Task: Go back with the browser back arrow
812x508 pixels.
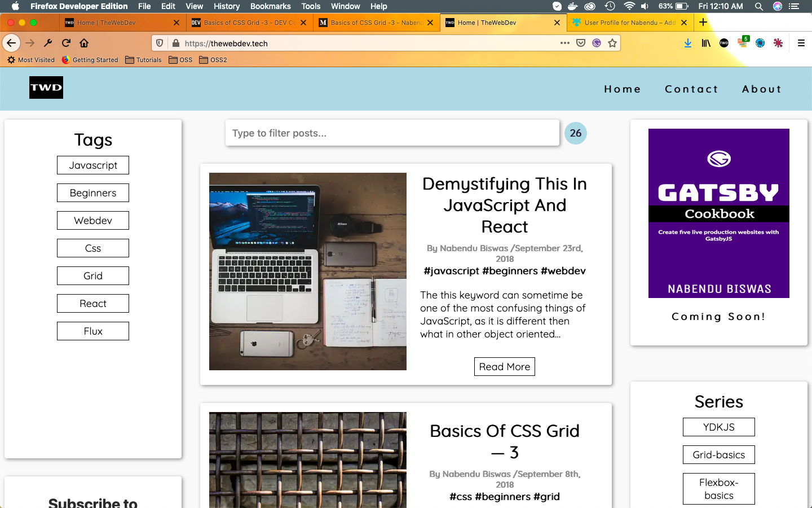Action: (11, 43)
